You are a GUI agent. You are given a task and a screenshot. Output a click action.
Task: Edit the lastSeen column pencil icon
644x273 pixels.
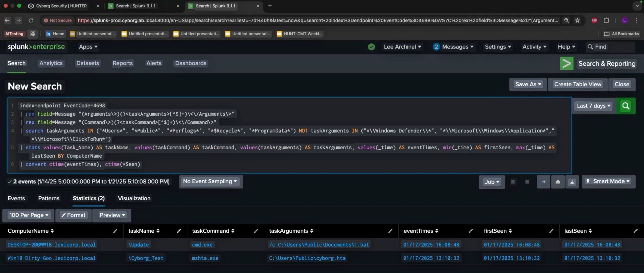point(636,231)
